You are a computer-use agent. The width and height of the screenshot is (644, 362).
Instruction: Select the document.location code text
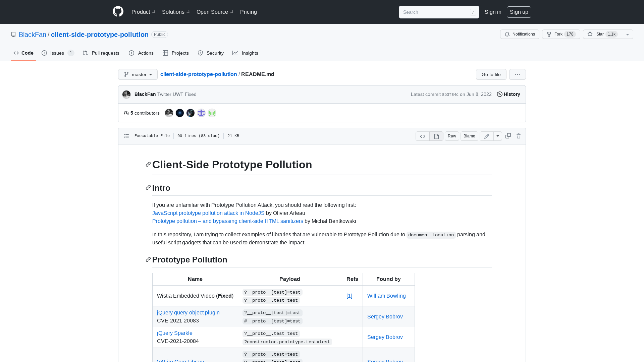(x=431, y=235)
